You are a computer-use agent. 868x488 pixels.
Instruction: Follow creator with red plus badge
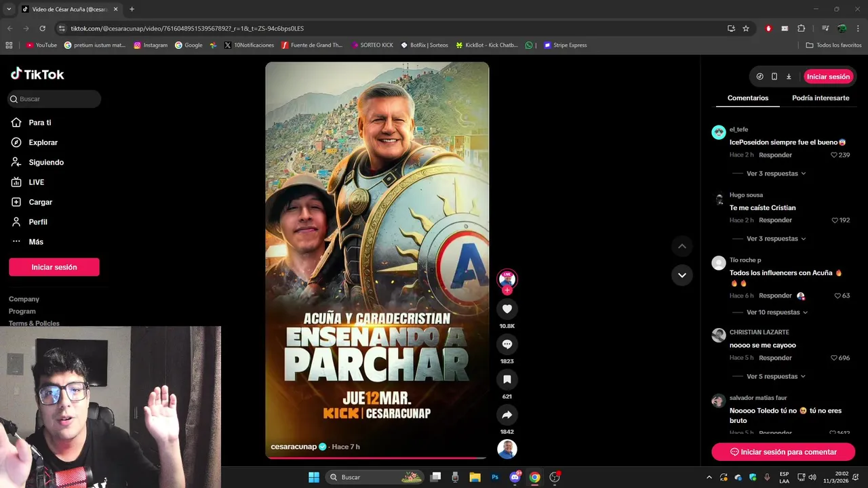tap(507, 290)
